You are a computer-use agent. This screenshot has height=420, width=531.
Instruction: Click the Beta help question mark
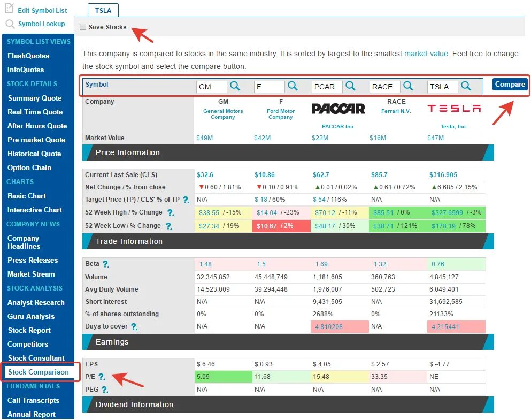[x=106, y=264]
